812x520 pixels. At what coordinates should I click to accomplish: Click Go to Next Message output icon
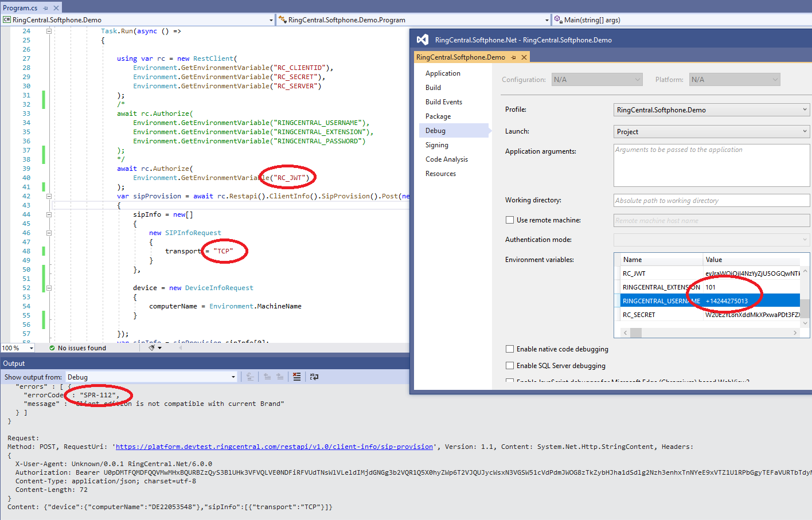point(280,377)
